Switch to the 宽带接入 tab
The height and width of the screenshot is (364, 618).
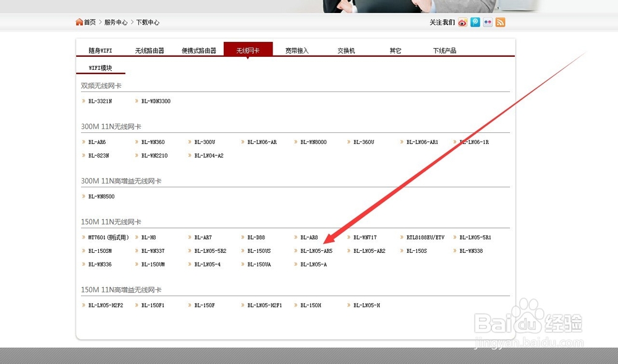pos(297,51)
